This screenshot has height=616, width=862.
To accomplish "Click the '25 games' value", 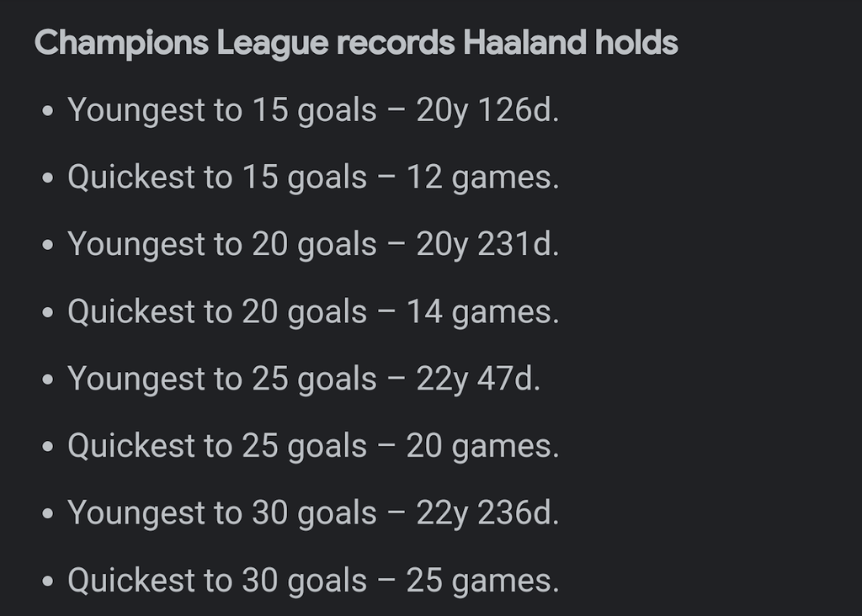I will pos(482,581).
